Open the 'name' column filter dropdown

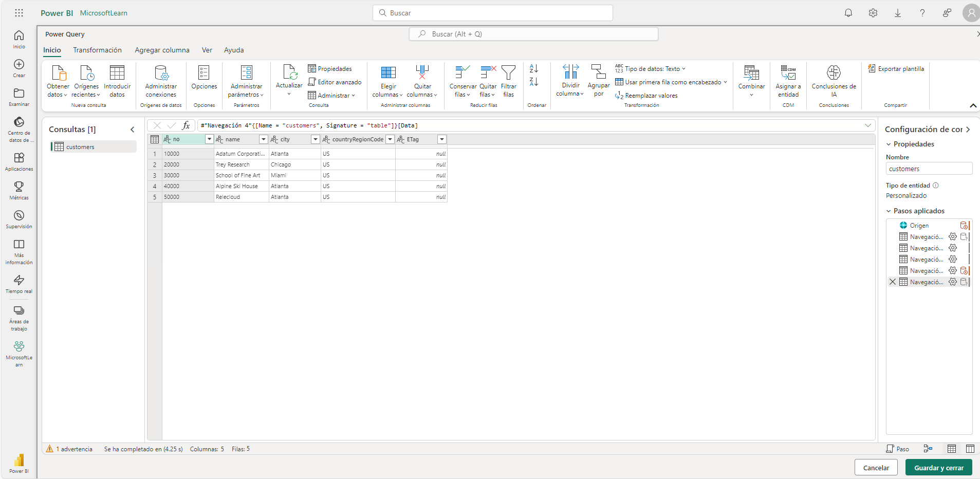coord(264,139)
